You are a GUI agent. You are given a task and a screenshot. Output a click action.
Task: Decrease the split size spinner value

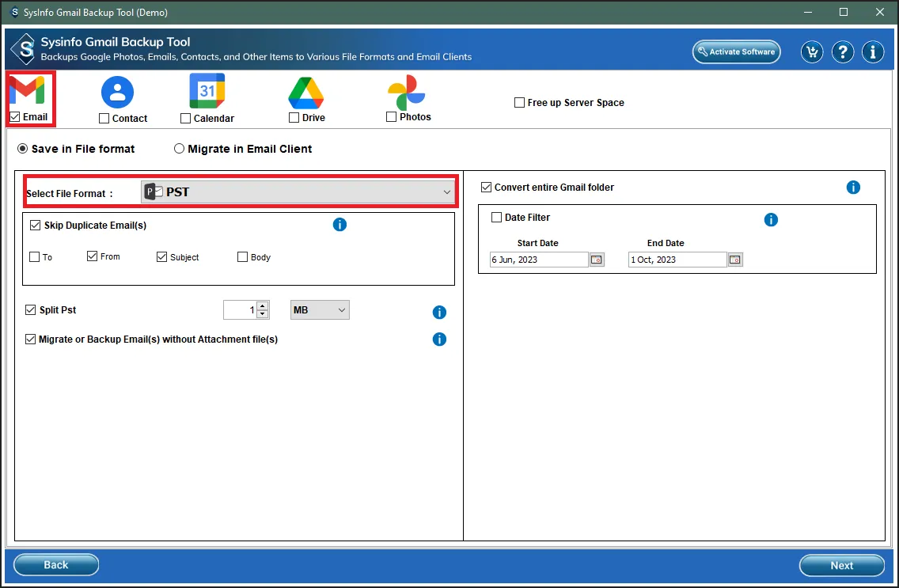coord(263,313)
